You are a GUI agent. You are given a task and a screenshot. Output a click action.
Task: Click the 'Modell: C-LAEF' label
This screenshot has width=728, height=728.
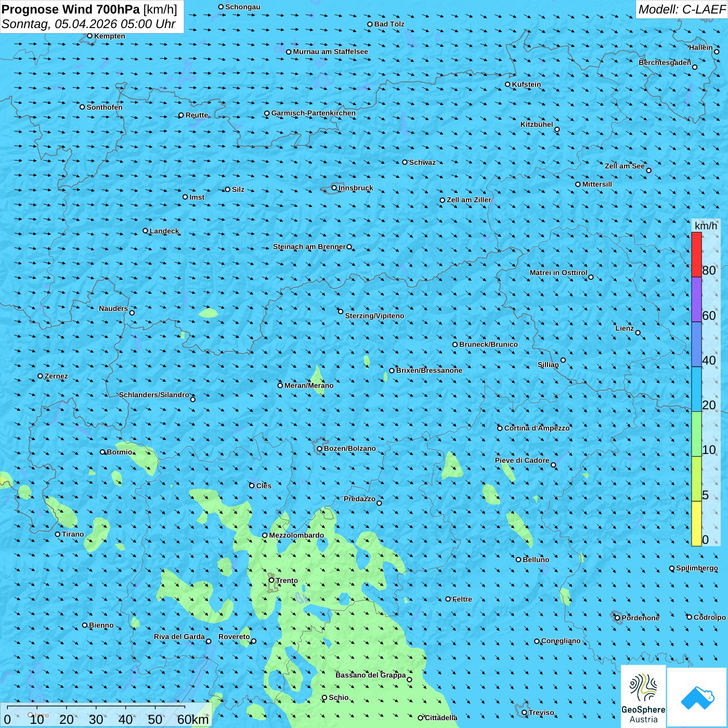(682, 9)
